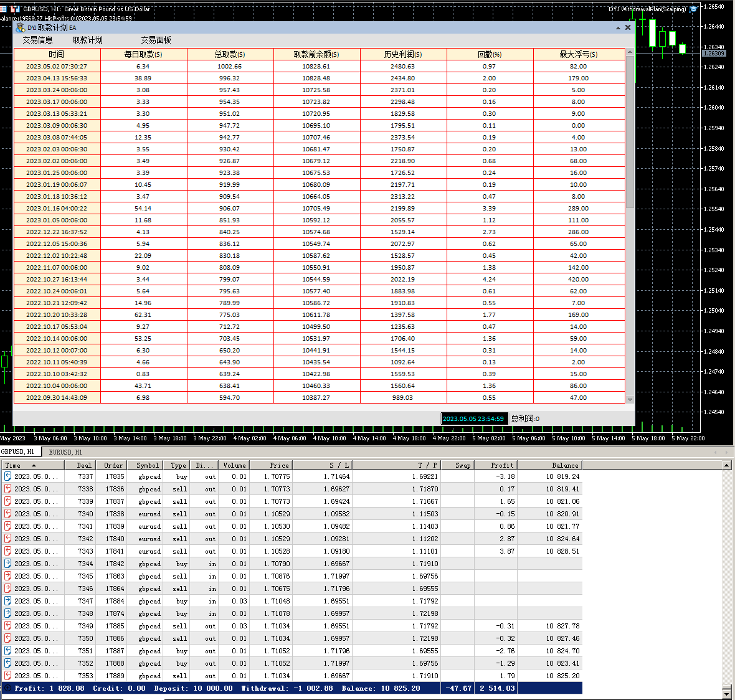Click the history table scrollbar down arrow

[x=726, y=694]
